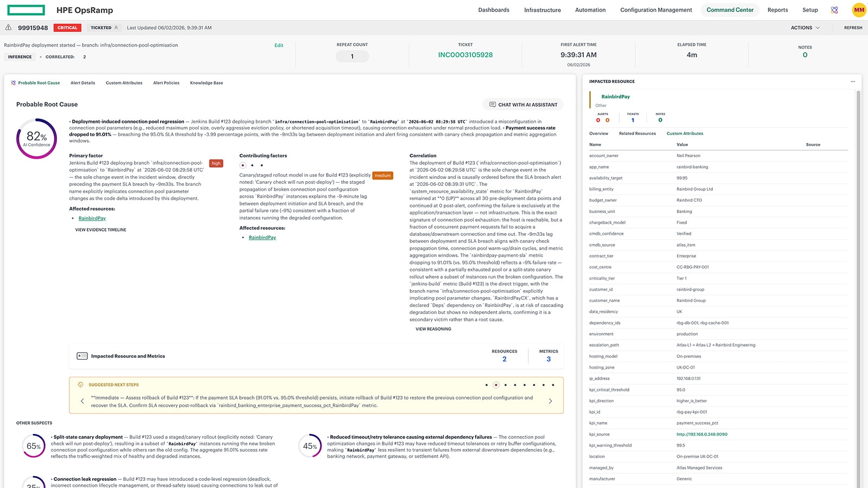Image resolution: width=868 pixels, height=488 pixels.
Task: Click the Notes count 0 in header
Action: [x=805, y=55]
